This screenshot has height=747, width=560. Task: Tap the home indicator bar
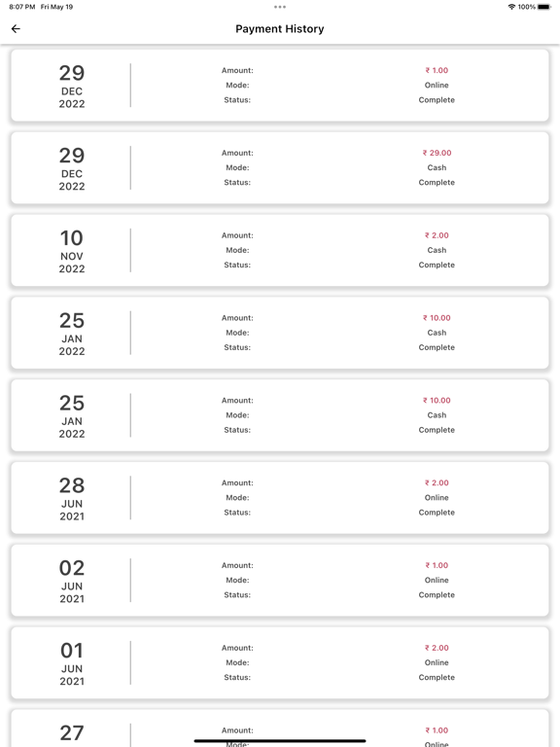280,741
